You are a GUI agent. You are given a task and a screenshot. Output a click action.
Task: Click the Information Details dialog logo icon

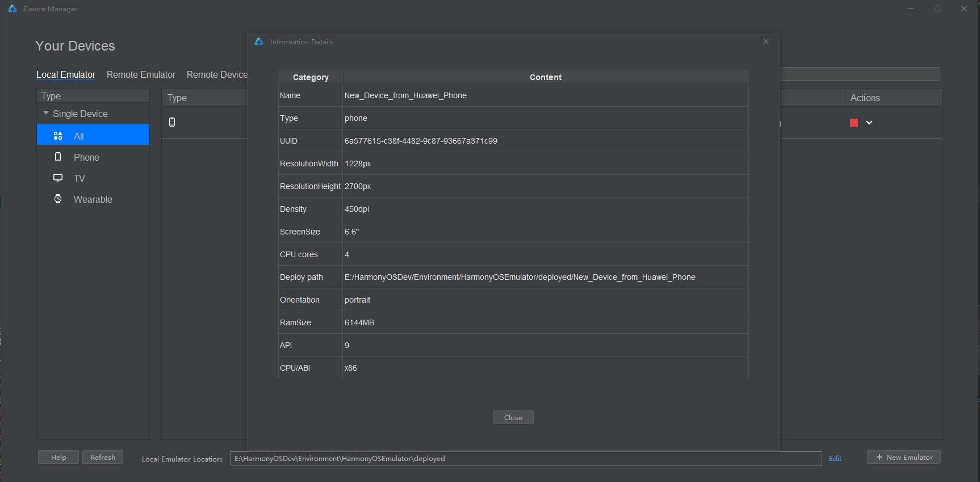click(x=259, y=41)
